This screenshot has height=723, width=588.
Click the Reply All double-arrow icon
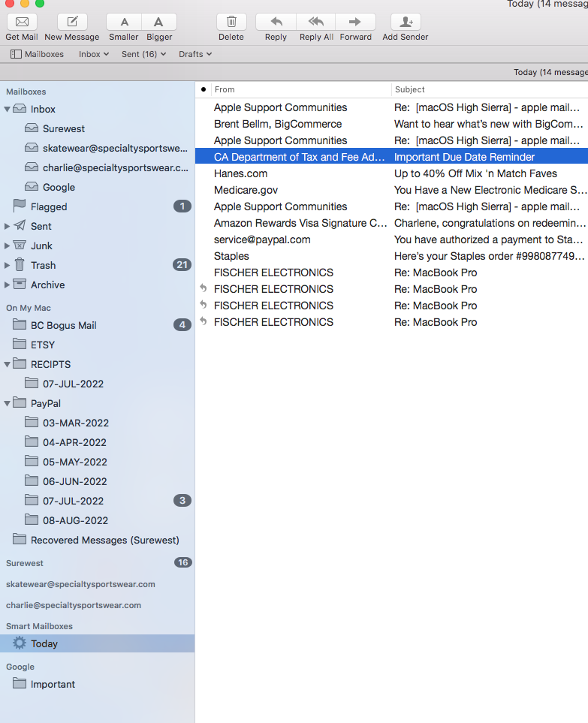316,22
